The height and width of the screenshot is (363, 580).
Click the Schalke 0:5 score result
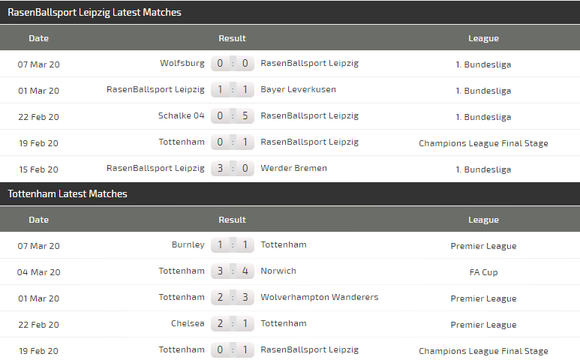point(232,116)
